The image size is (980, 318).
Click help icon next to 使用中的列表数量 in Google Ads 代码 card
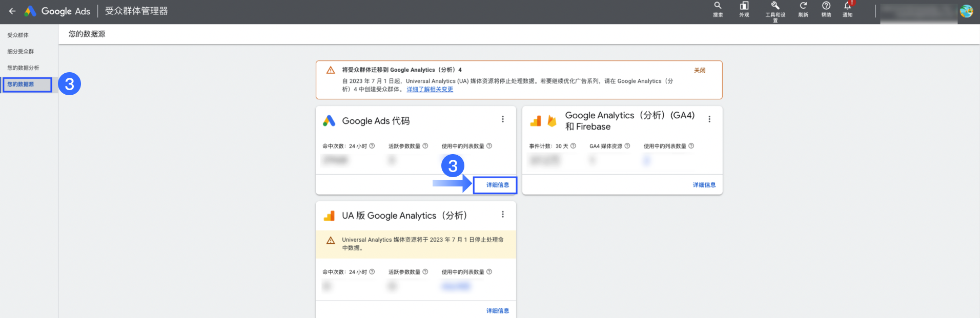[489, 146]
